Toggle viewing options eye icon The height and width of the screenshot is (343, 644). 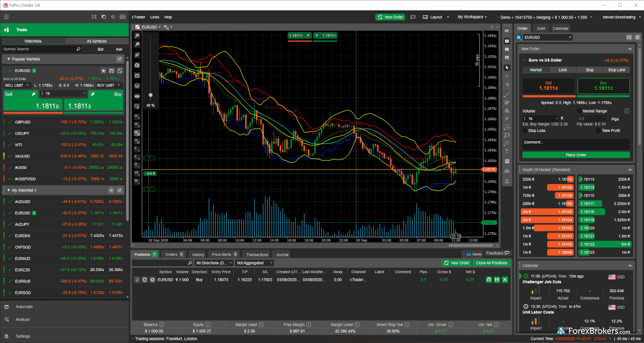coord(137,96)
